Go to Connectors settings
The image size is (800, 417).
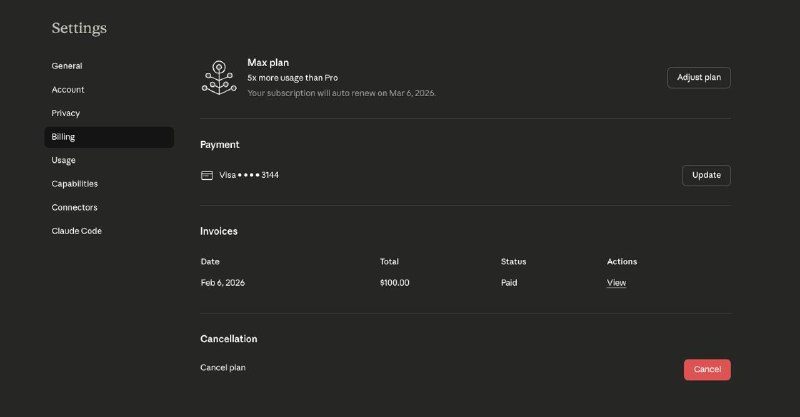tap(74, 207)
